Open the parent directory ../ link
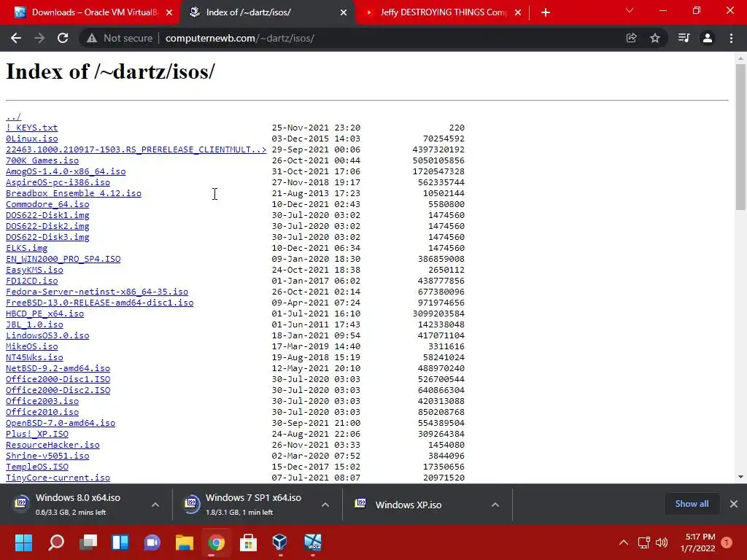 click(x=13, y=117)
